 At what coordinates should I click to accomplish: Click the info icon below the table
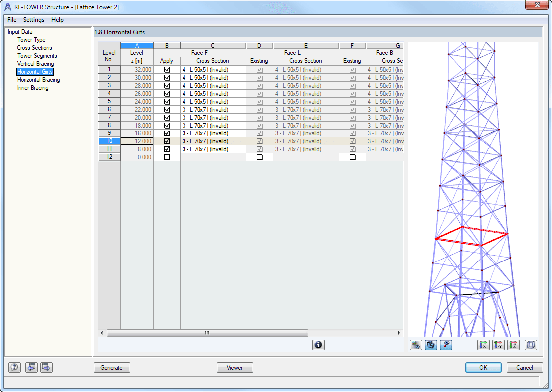click(x=318, y=345)
